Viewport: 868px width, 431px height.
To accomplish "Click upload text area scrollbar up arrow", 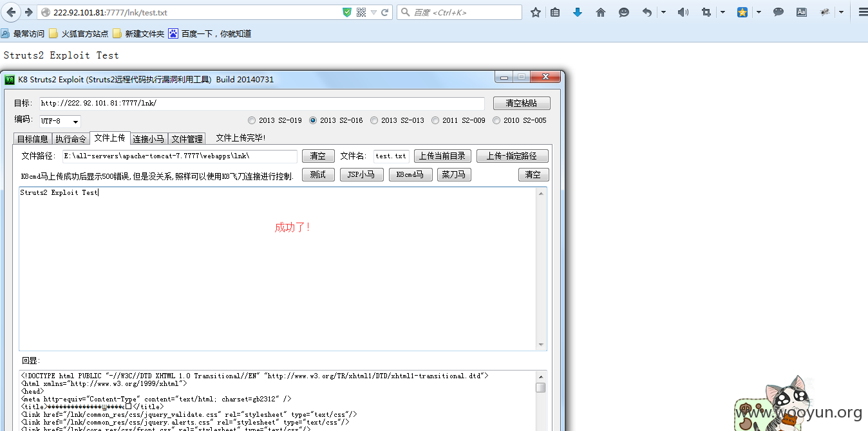I will tap(542, 193).
